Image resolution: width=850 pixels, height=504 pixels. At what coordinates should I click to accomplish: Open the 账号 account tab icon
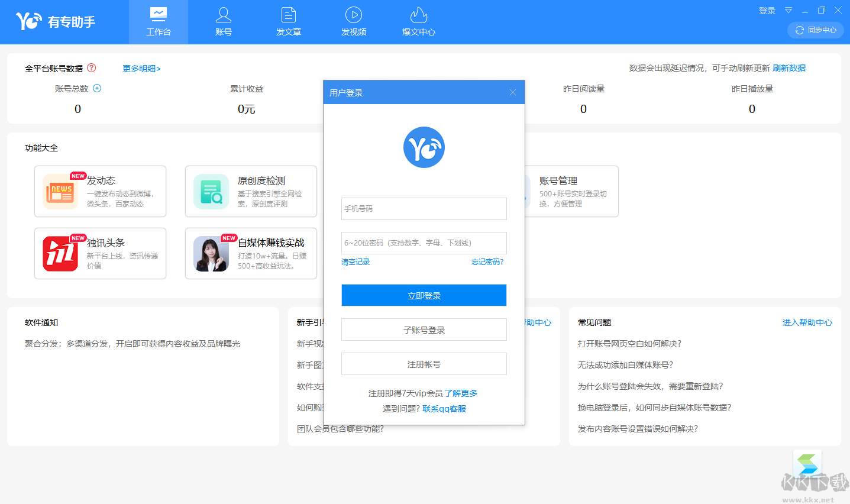[224, 15]
